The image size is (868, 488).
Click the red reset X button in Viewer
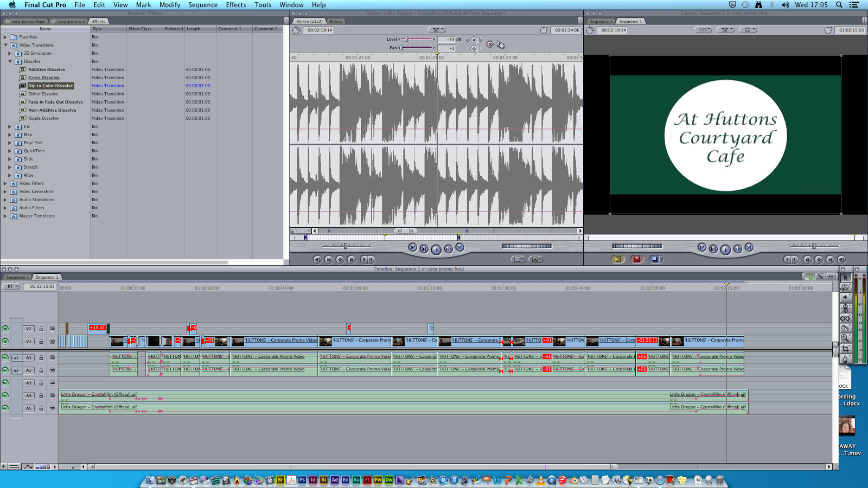coord(490,44)
